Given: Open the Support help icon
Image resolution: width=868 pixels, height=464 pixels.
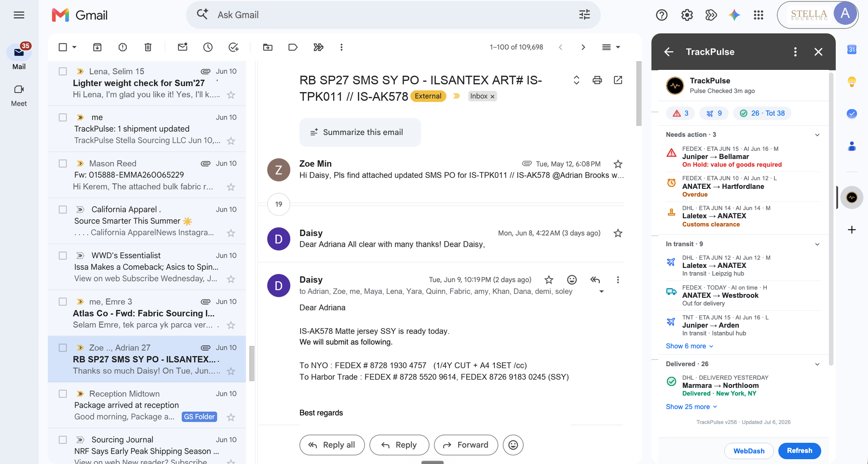Looking at the screenshot, I should click(662, 15).
